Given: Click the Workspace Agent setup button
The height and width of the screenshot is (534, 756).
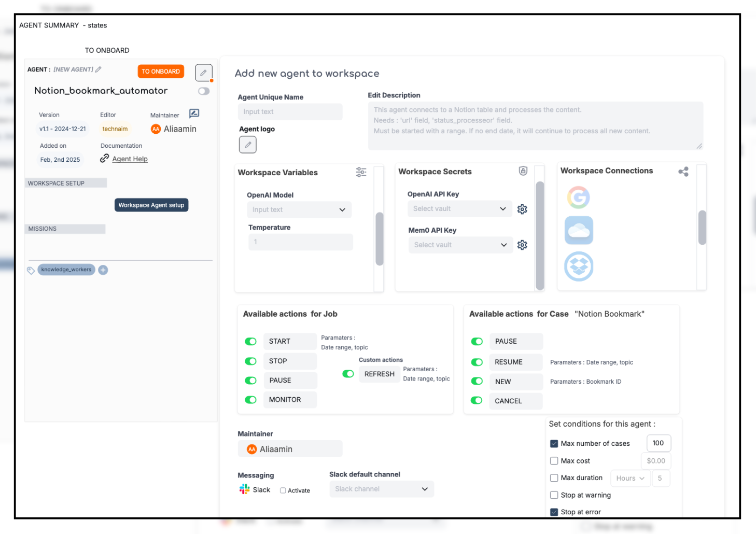Looking at the screenshot, I should click(x=151, y=205).
